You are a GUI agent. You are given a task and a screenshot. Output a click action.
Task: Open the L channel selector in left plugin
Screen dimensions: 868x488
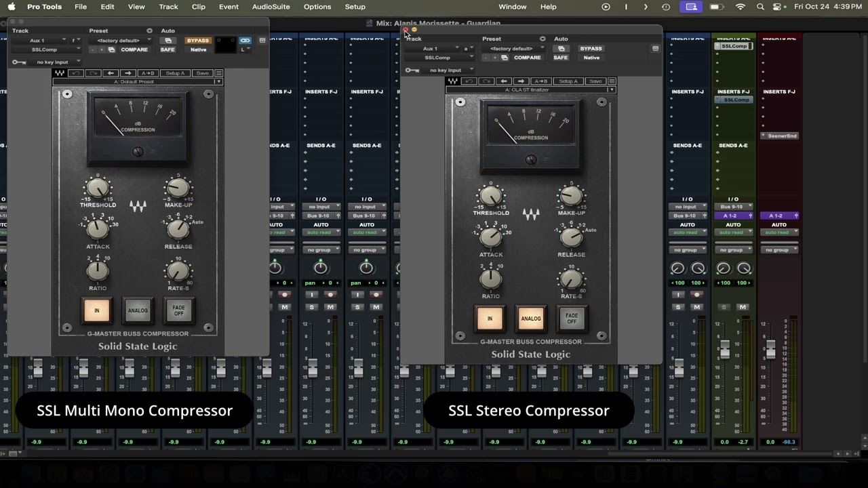coord(245,49)
